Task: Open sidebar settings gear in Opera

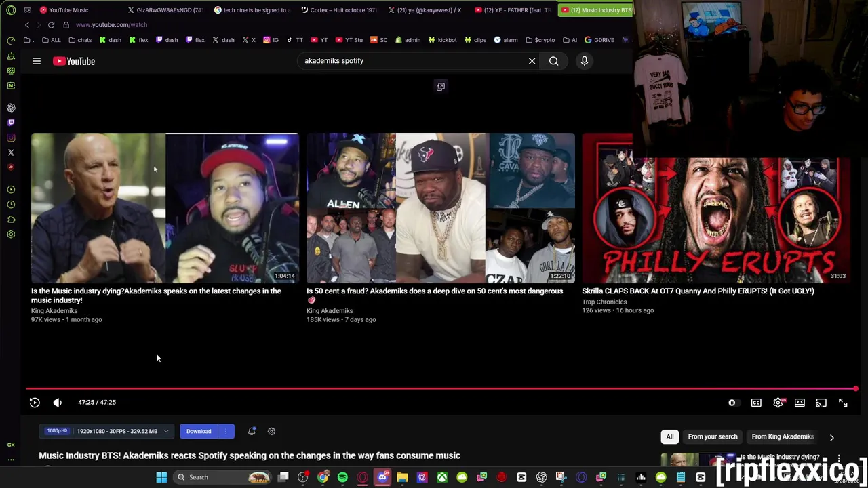Action: pyautogui.click(x=11, y=235)
